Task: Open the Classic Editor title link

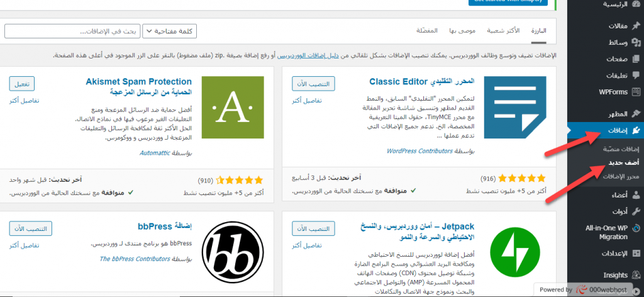Action: pyautogui.click(x=422, y=81)
